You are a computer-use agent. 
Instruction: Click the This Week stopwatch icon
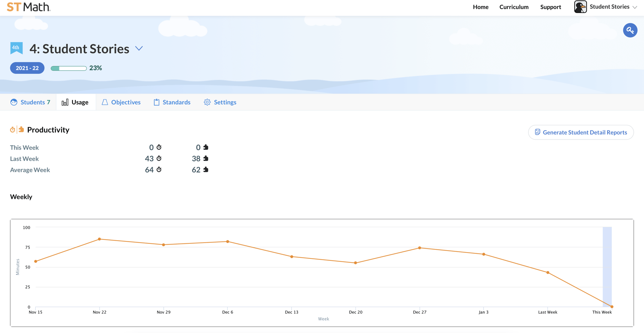(x=159, y=147)
